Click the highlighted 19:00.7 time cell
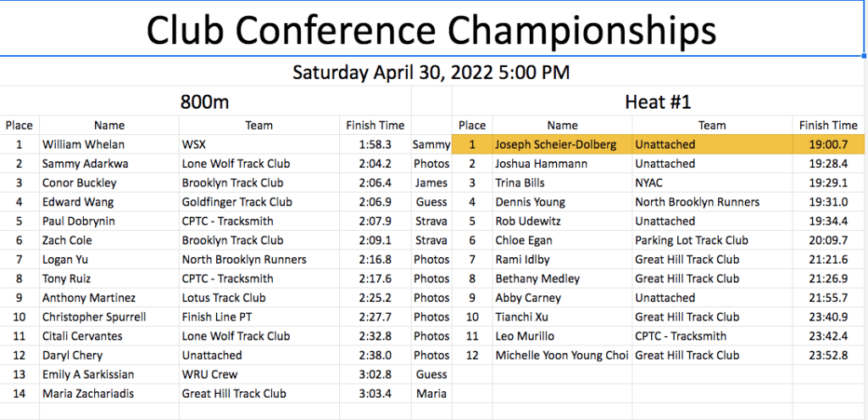Viewport: 868px width, 420px height. pyautogui.click(x=828, y=144)
